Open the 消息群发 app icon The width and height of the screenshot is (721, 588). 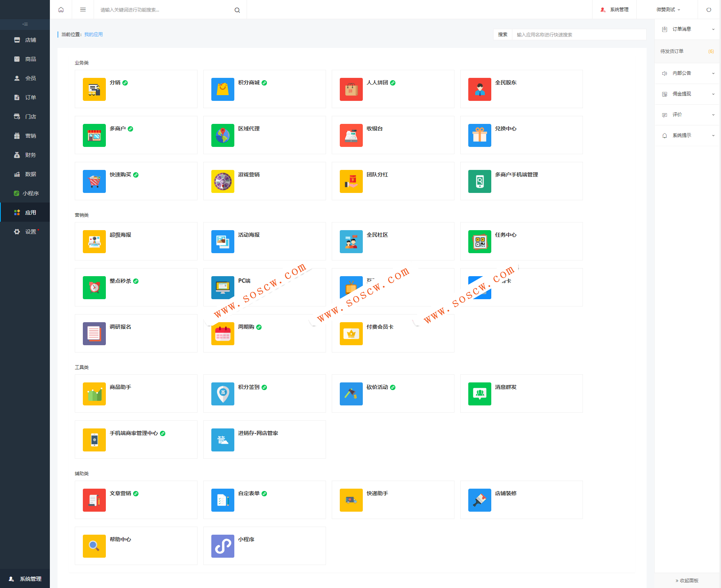(x=479, y=394)
